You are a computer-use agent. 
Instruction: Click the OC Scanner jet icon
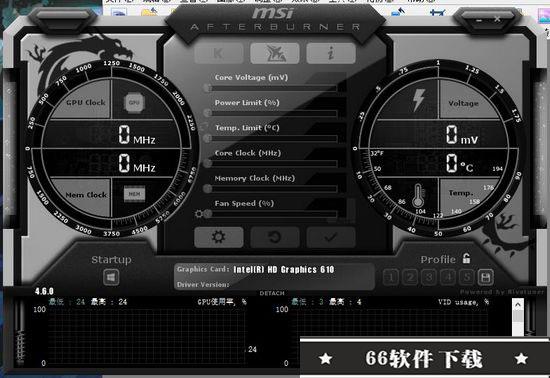tap(275, 53)
